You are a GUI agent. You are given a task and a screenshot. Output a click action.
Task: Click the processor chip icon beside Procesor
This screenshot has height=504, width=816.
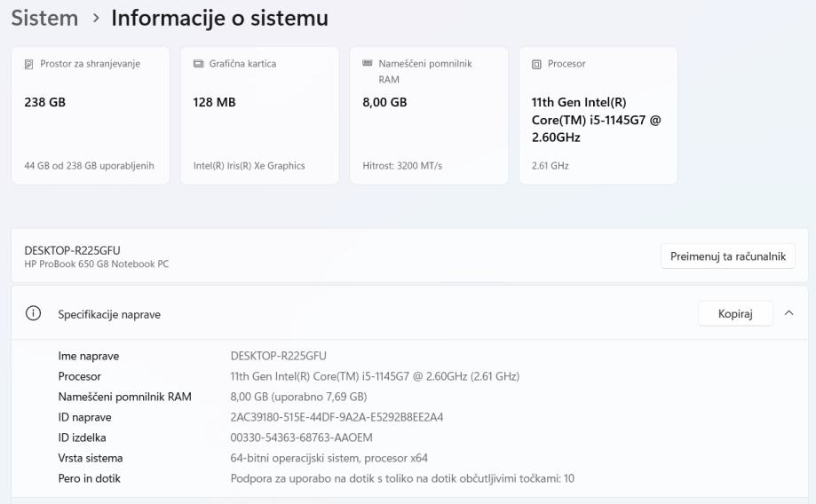click(536, 64)
